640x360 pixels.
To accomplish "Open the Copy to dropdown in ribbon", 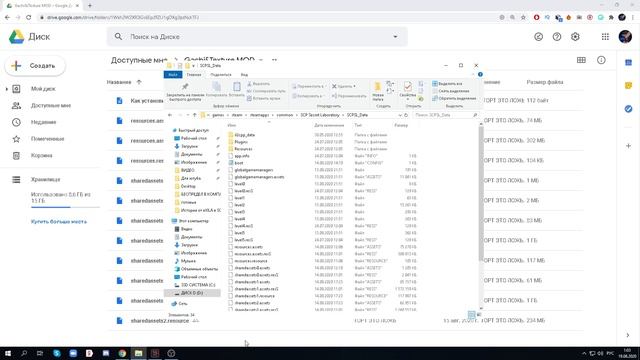I will pos(309,96).
